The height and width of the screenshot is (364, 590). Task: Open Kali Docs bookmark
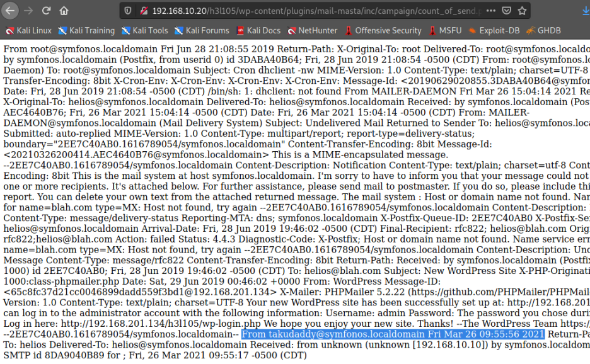(258, 30)
